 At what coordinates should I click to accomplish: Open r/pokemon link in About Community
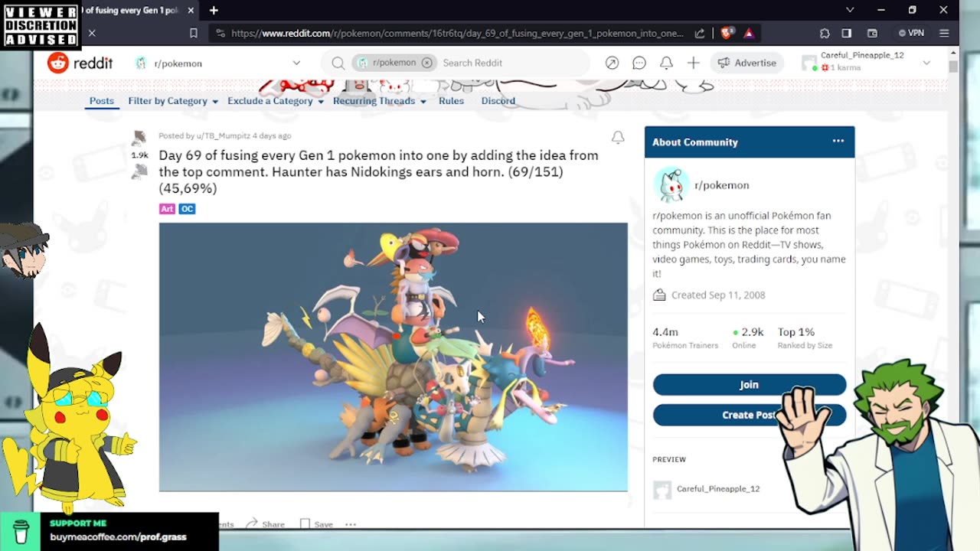[721, 185]
